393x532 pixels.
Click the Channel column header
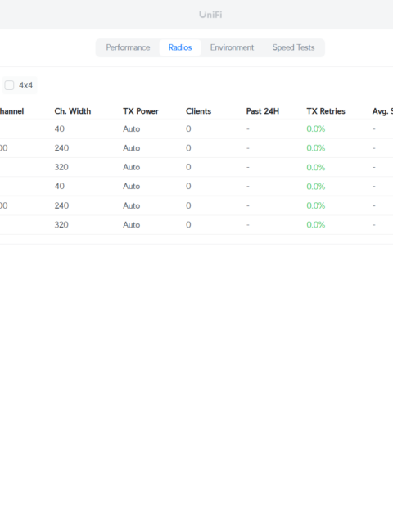pos(11,111)
